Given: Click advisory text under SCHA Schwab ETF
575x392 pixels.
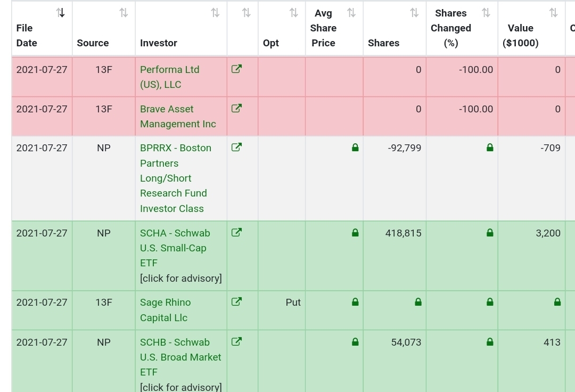Looking at the screenshot, I should [x=181, y=278].
